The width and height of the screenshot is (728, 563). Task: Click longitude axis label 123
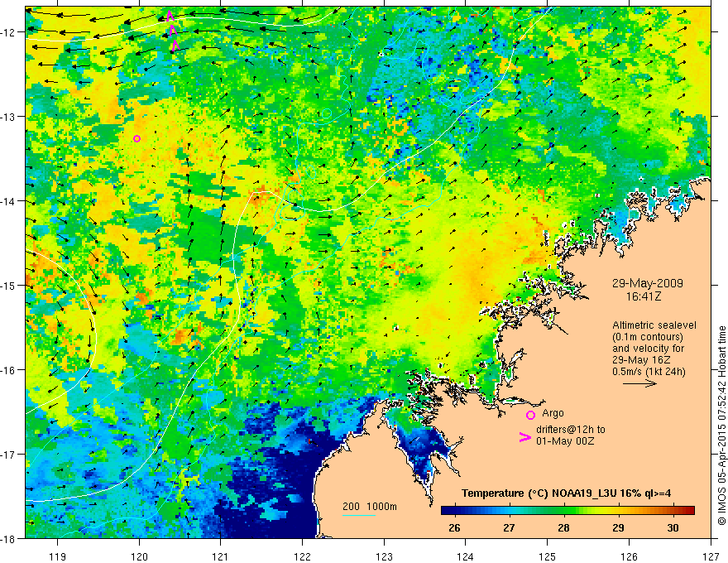click(x=384, y=556)
